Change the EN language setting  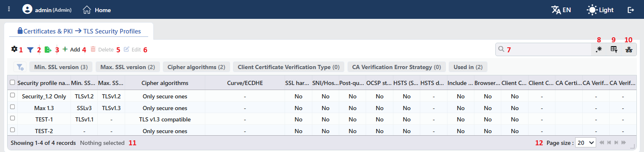coord(561,10)
